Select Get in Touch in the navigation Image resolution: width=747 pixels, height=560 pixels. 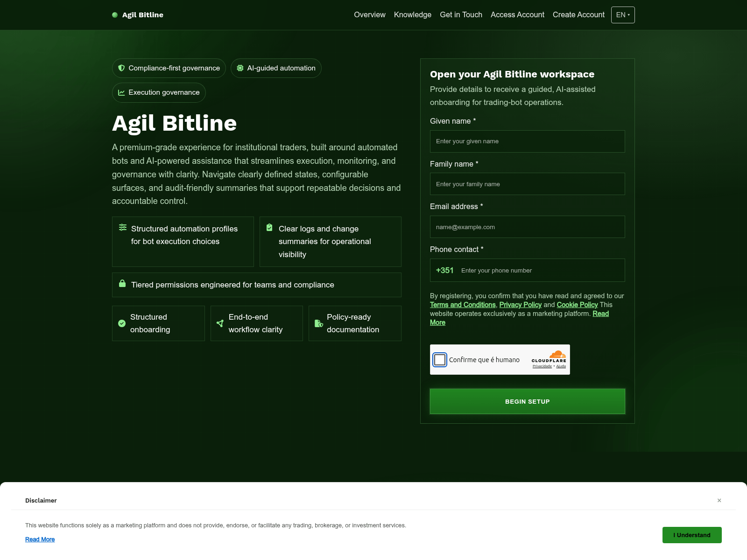(461, 15)
